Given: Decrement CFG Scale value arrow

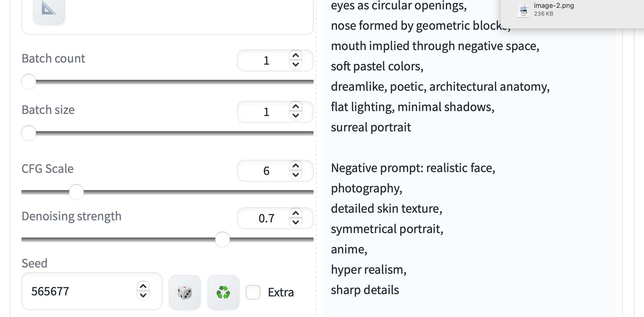Looking at the screenshot, I should pyautogui.click(x=296, y=175).
